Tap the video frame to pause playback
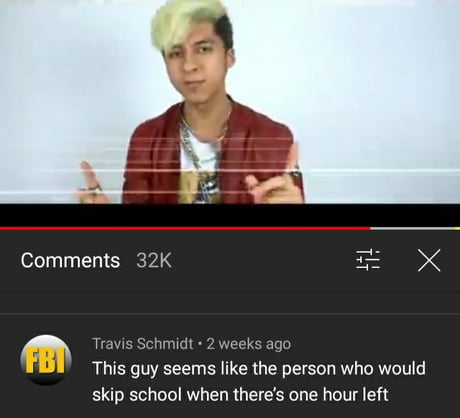460x418 pixels. coord(230,102)
